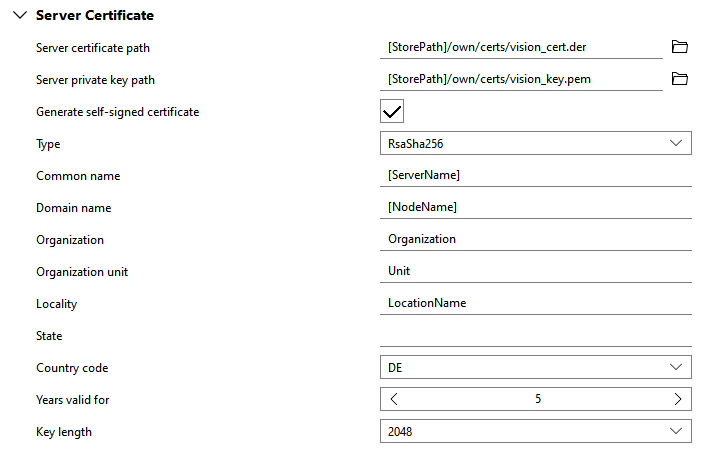Click the empty State input field
722x453 pixels.
[535, 335]
